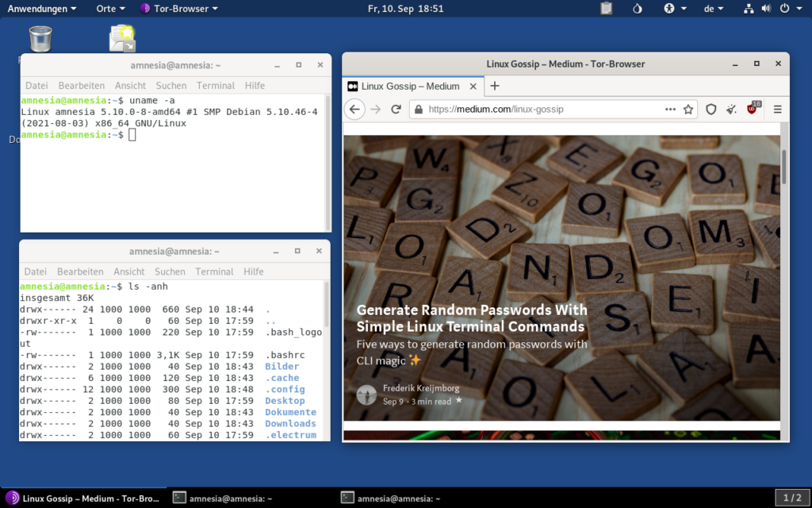Open article 'Generate Random Passwords With Simple Linux Terminal Commands'
The height and width of the screenshot is (508, 812).
pos(472,317)
